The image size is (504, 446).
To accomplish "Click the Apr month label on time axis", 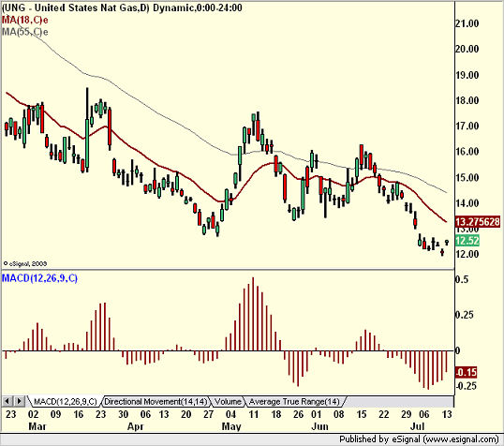I will (x=135, y=426).
